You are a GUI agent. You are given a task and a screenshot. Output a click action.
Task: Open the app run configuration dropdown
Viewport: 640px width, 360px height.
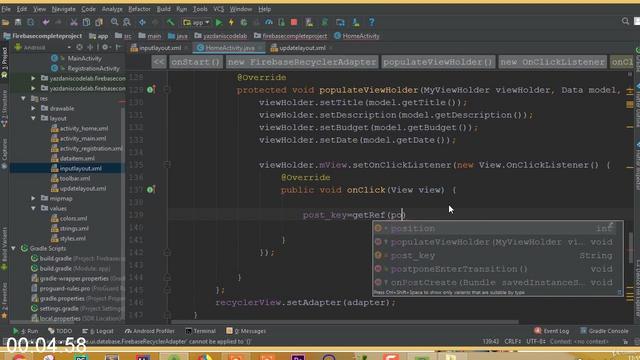(197, 22)
